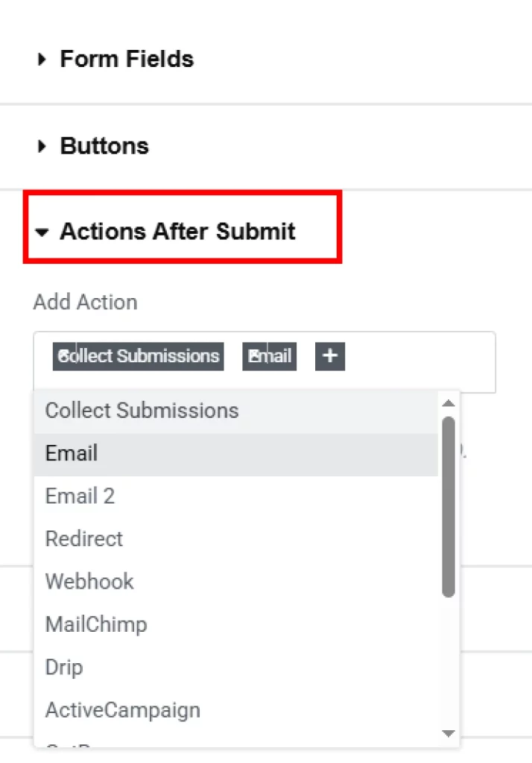The height and width of the screenshot is (763, 532).
Task: Click the collapsed arrow icon next to Buttons
Action: pyautogui.click(x=41, y=146)
